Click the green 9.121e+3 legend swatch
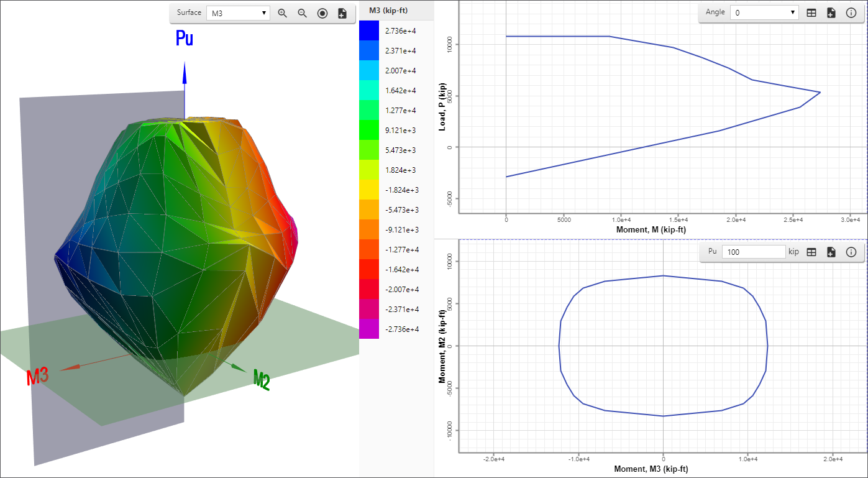Viewport: 868px width, 478px height. coord(368,130)
